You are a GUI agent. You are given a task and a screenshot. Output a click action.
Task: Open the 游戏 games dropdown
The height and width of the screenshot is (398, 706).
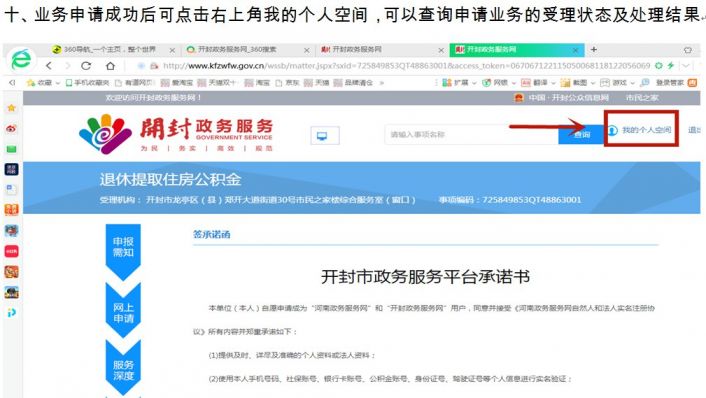click(617, 83)
